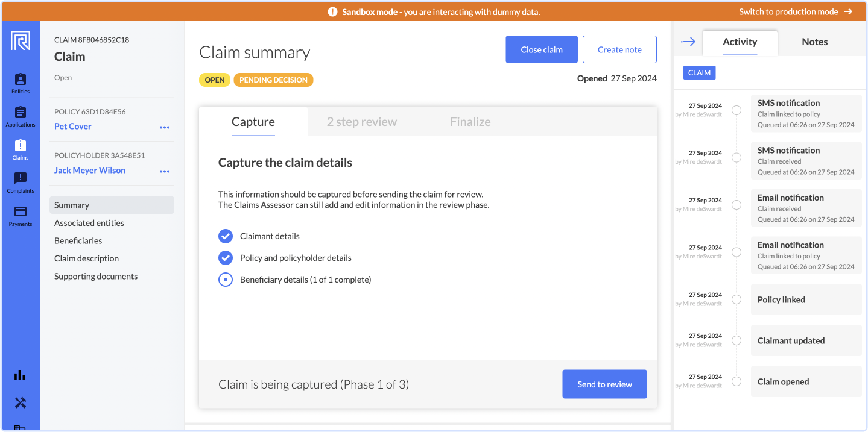The image size is (868, 432).
Task: Click the Root logo at top left
Action: (x=20, y=41)
